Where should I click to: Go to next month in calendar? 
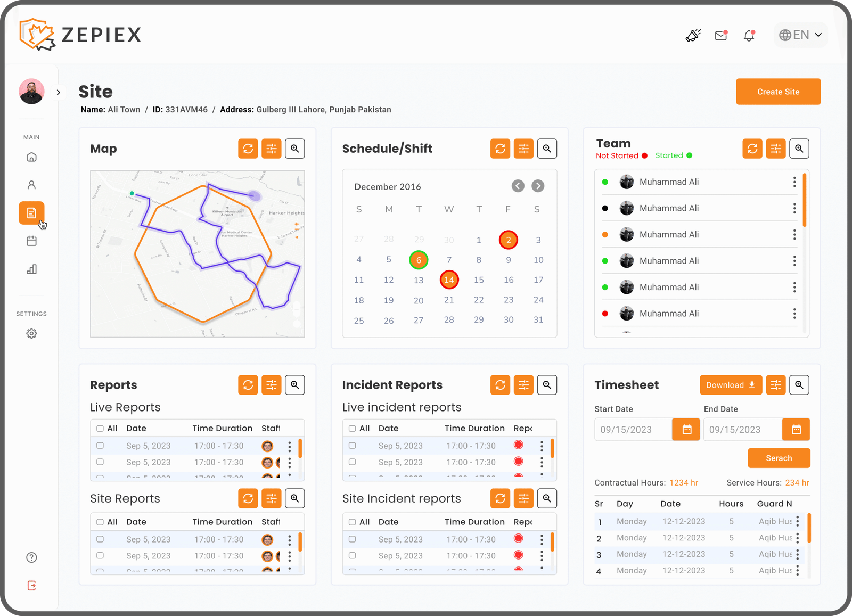pyautogui.click(x=538, y=186)
